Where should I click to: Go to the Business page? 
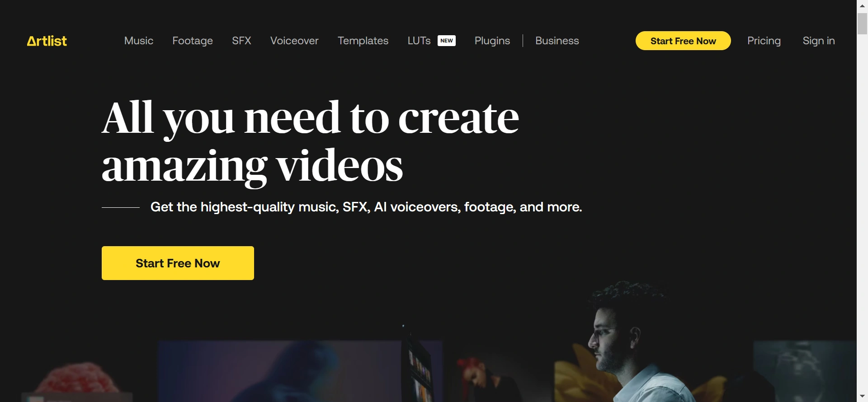tap(557, 41)
